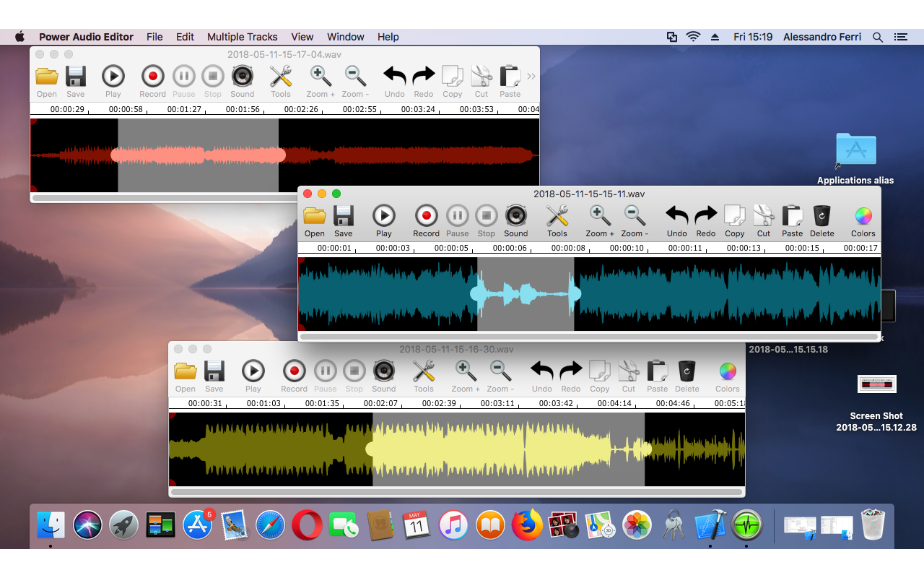Click Undo arrow in the 15-15-11.wav window
Image resolution: width=924 pixels, height=578 pixels.
676,216
